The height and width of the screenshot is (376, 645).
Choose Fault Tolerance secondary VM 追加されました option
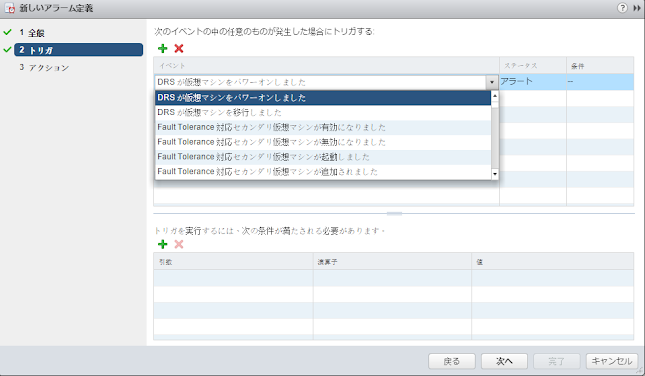[323, 172]
